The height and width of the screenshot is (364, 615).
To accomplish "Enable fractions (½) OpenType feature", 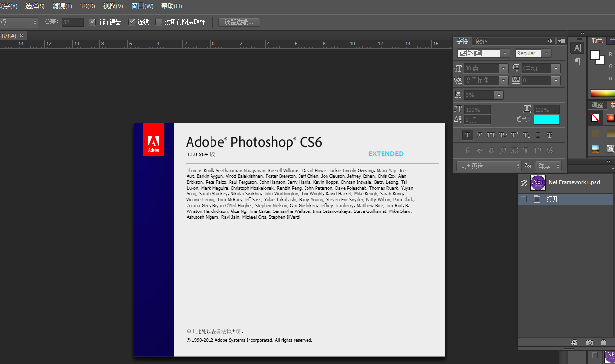I will pyautogui.click(x=550, y=151).
